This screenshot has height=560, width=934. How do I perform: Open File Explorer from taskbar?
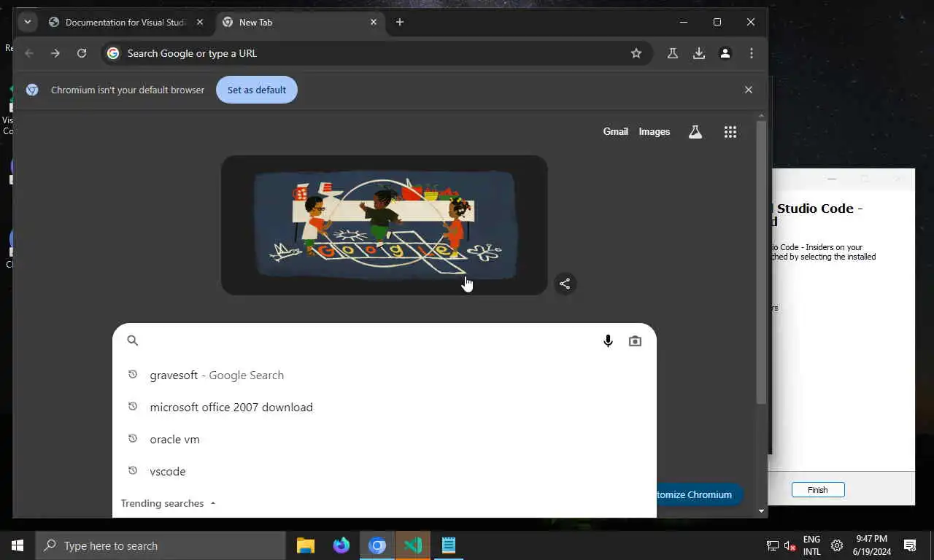[x=306, y=545]
